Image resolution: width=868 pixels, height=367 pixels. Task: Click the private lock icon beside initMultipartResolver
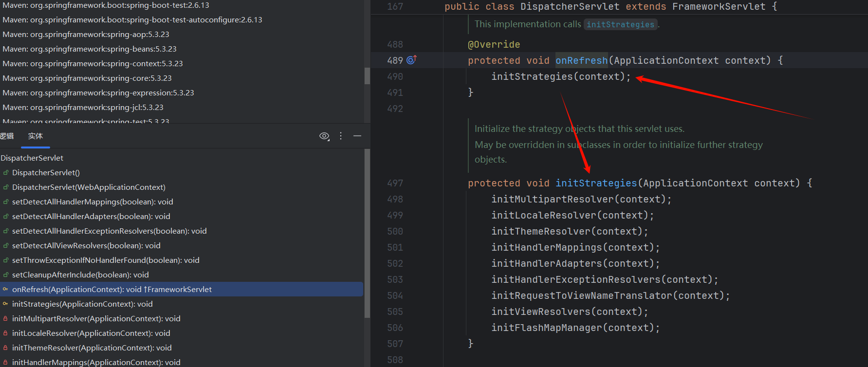(x=6, y=319)
